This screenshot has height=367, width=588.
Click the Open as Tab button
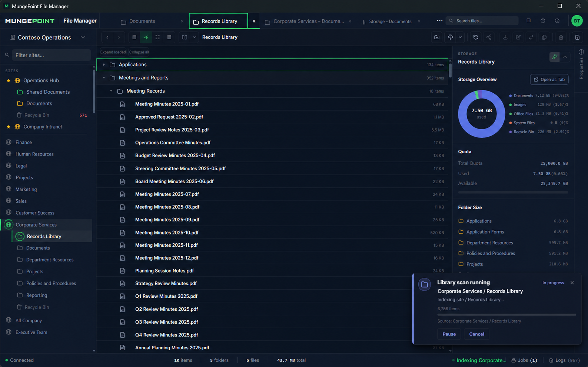(549, 79)
